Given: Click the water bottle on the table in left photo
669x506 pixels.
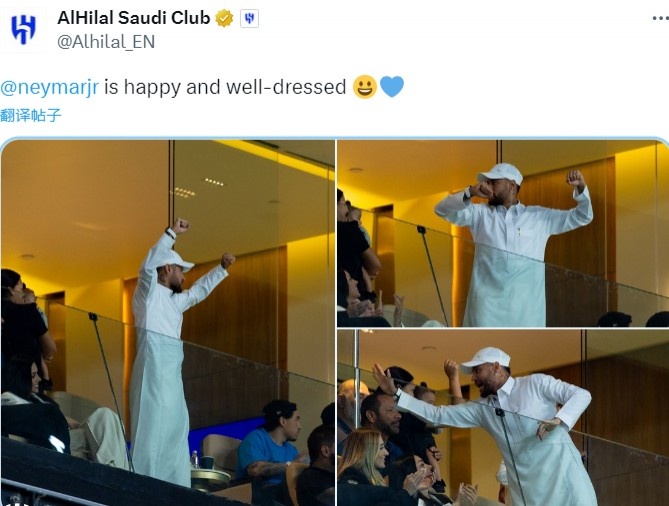Looking at the screenshot, I should point(195,459).
